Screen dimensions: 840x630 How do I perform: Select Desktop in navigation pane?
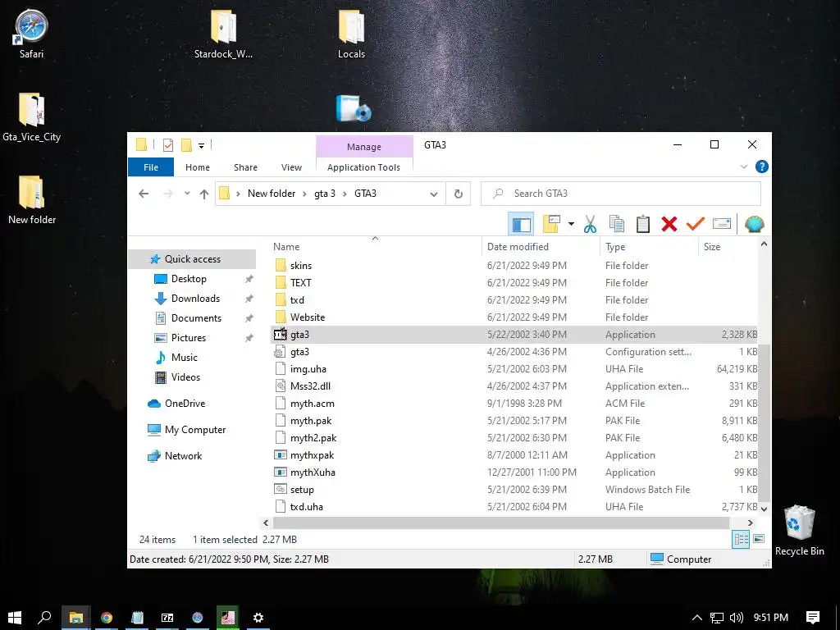tap(189, 279)
